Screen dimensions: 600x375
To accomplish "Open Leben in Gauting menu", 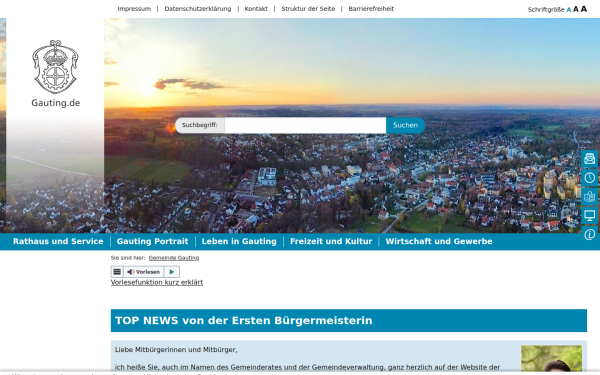I will (x=239, y=241).
